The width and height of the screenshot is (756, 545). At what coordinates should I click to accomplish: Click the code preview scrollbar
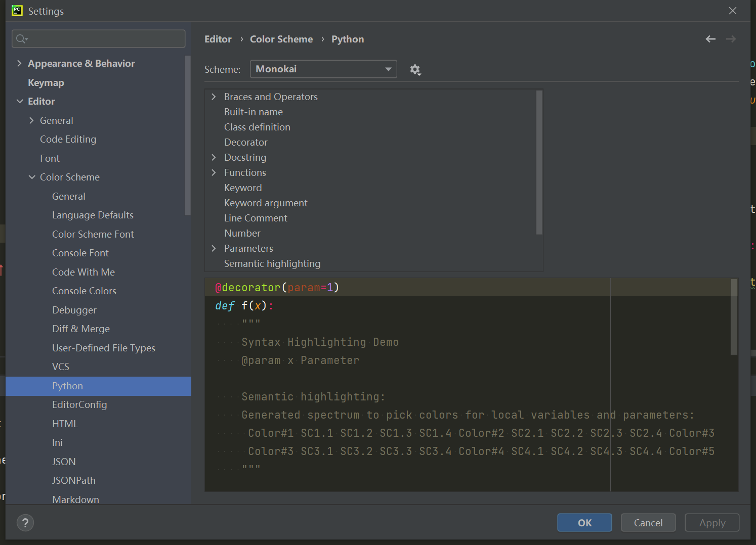coord(734,317)
